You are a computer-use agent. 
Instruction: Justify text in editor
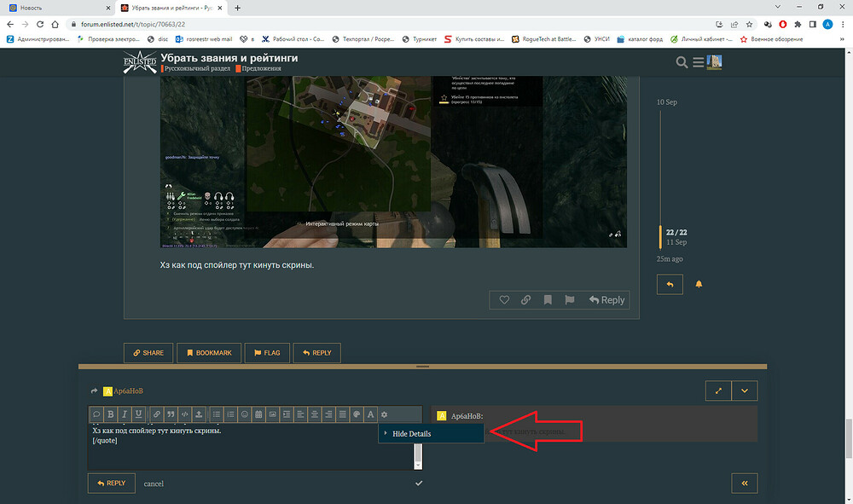342,414
